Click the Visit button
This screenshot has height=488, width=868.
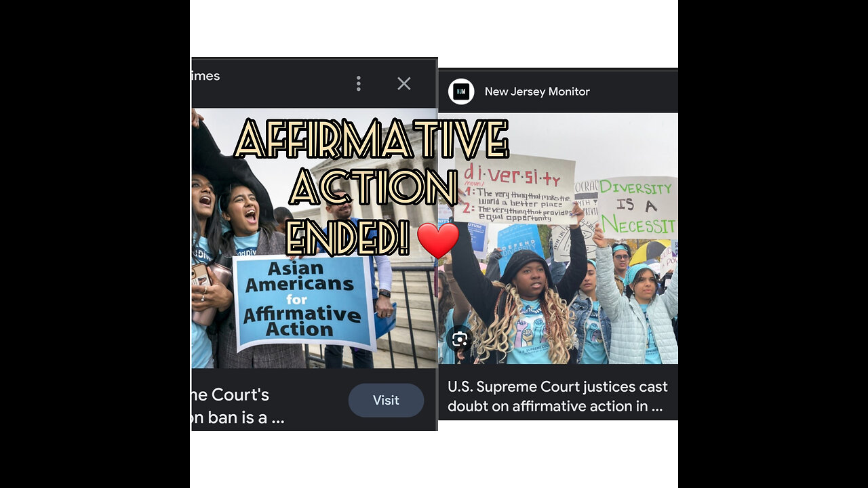(386, 401)
